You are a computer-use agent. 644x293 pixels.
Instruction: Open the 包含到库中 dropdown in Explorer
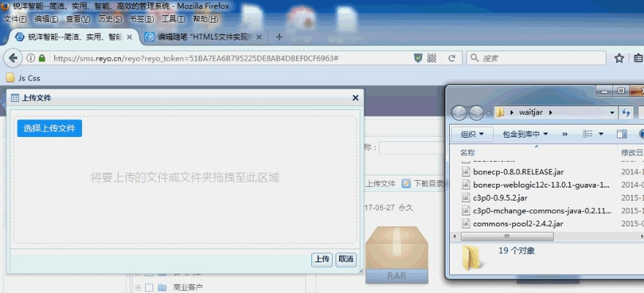(525, 134)
